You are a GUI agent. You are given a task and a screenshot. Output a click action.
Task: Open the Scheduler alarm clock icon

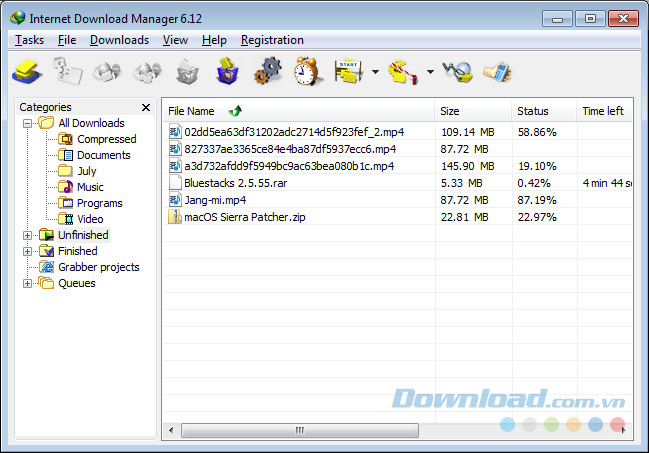pos(307,71)
